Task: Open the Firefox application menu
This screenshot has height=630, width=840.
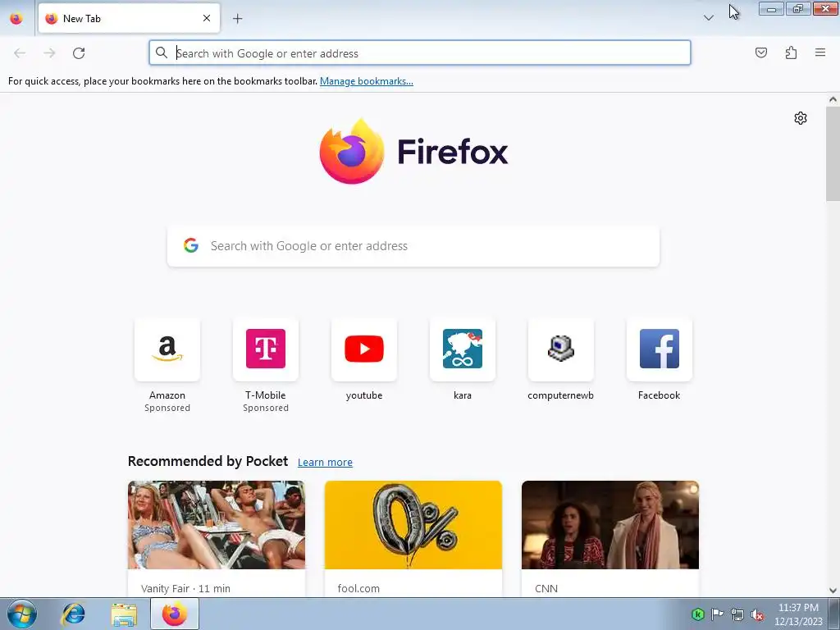Action: pyautogui.click(x=820, y=52)
